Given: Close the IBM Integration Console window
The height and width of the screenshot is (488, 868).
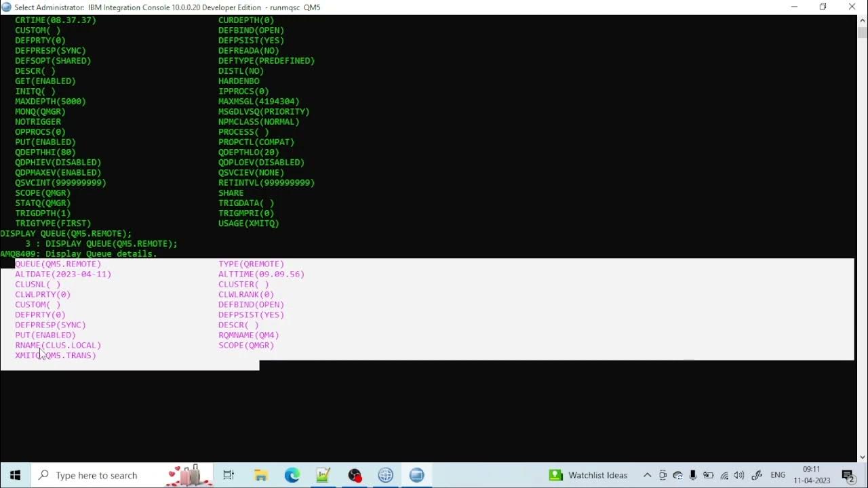Looking at the screenshot, I should (852, 7).
